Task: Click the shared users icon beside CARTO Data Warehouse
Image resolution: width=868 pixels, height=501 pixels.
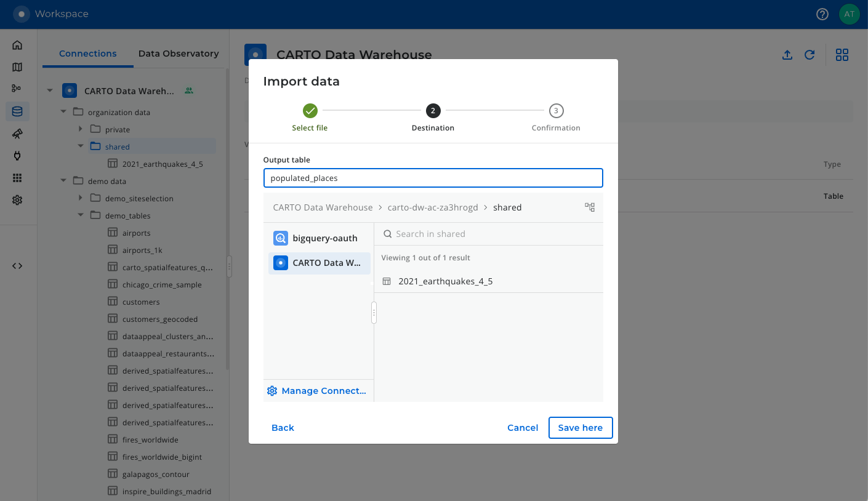Action: pyautogui.click(x=189, y=90)
